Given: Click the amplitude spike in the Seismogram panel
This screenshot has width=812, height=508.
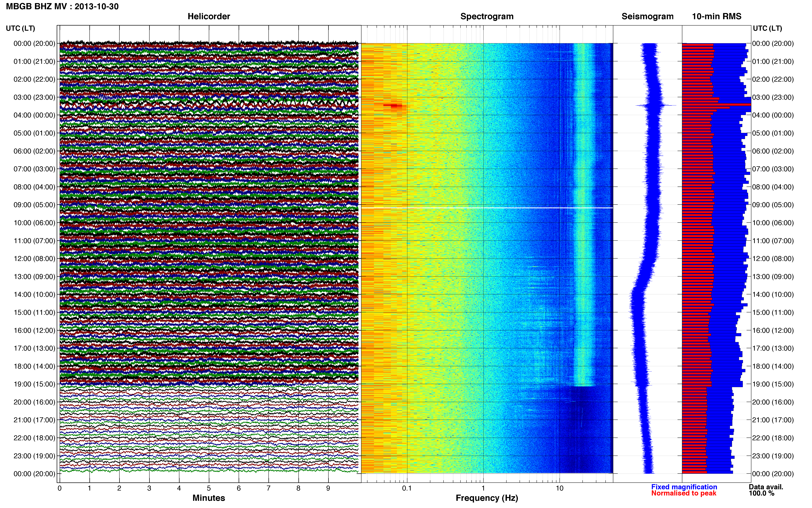Looking at the screenshot, I should [656, 105].
